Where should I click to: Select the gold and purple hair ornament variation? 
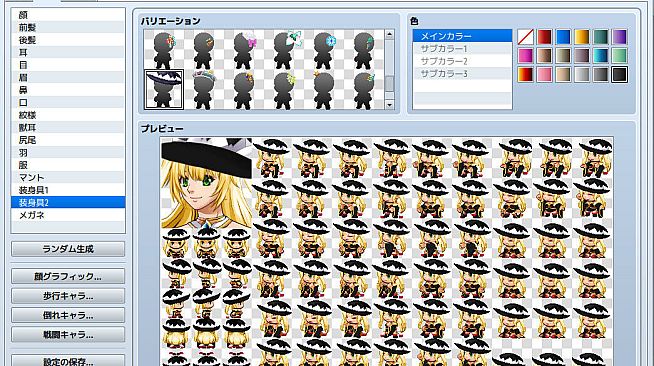(x=244, y=90)
